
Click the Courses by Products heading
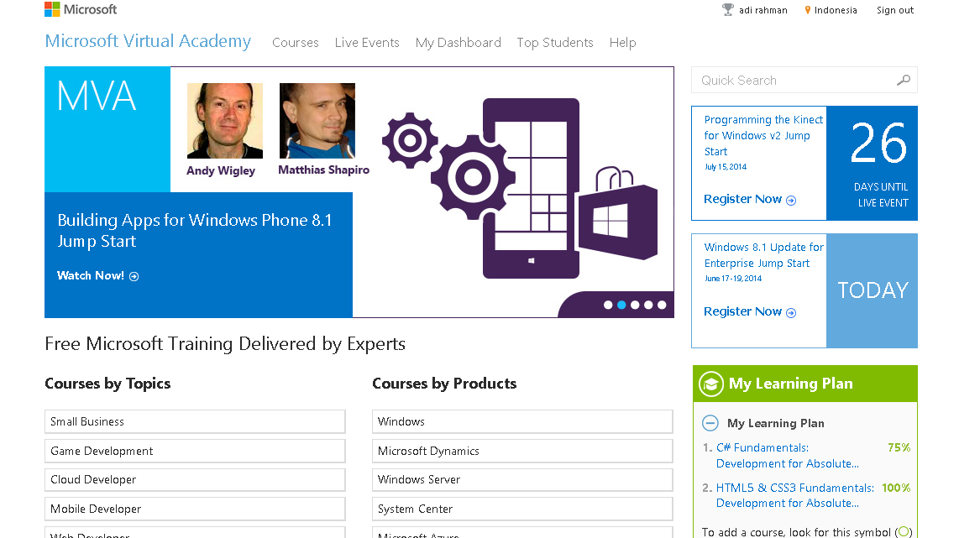pos(444,384)
